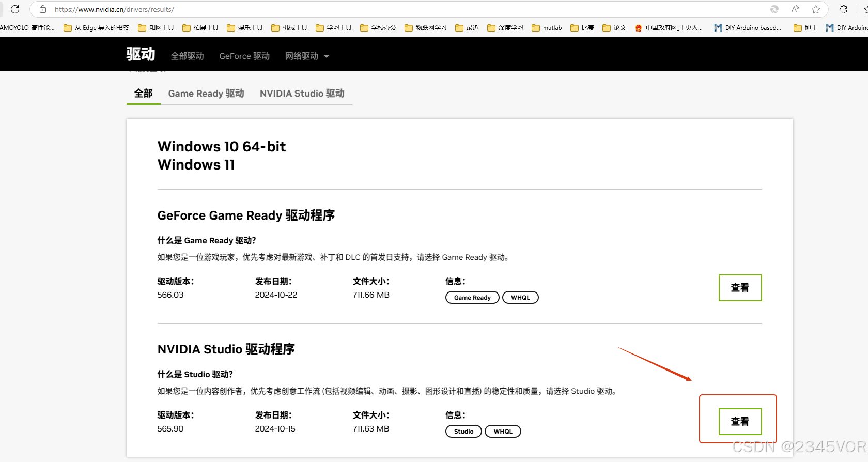868x462 pixels.
Task: Open GeForce 驱动 navigation link
Action: point(244,56)
